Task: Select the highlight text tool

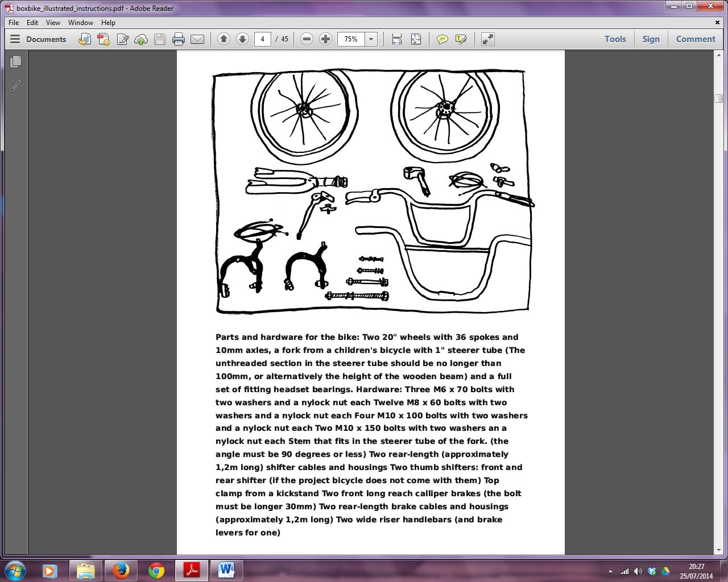Action: [461, 39]
